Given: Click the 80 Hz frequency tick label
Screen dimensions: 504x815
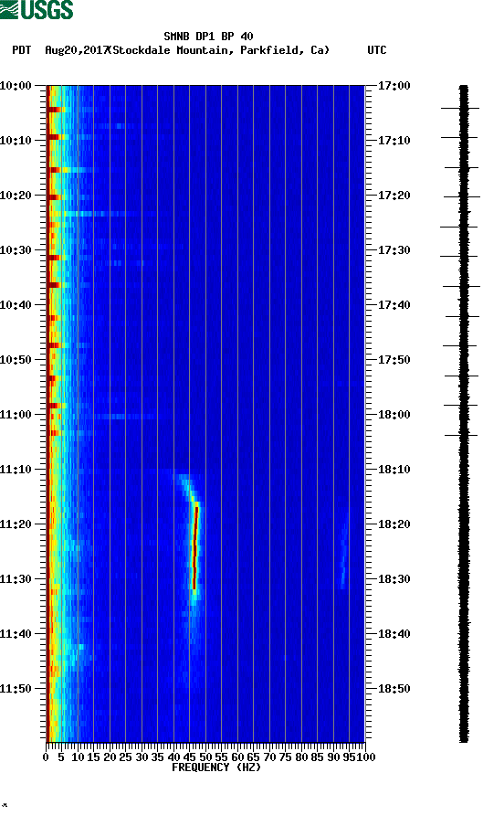Looking at the screenshot, I should [x=301, y=757].
